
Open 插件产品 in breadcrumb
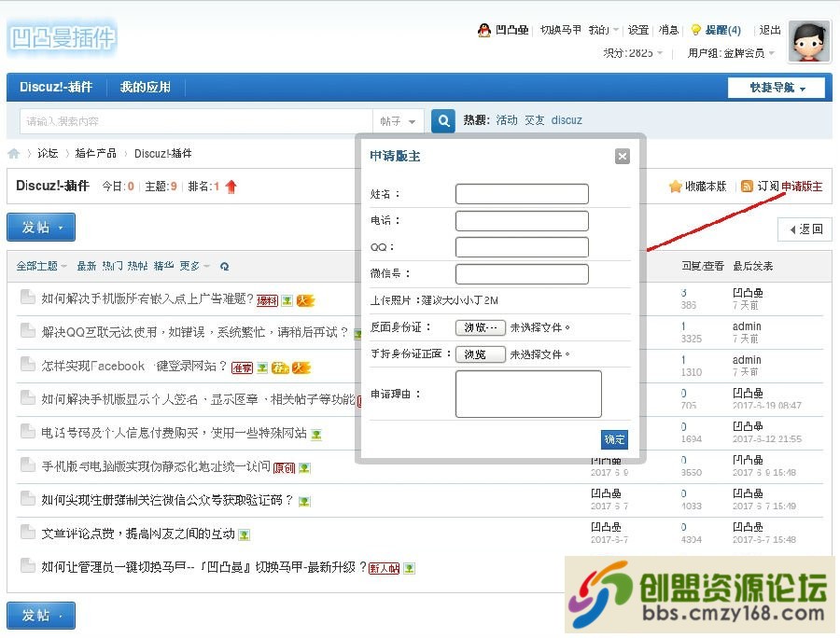coord(95,154)
